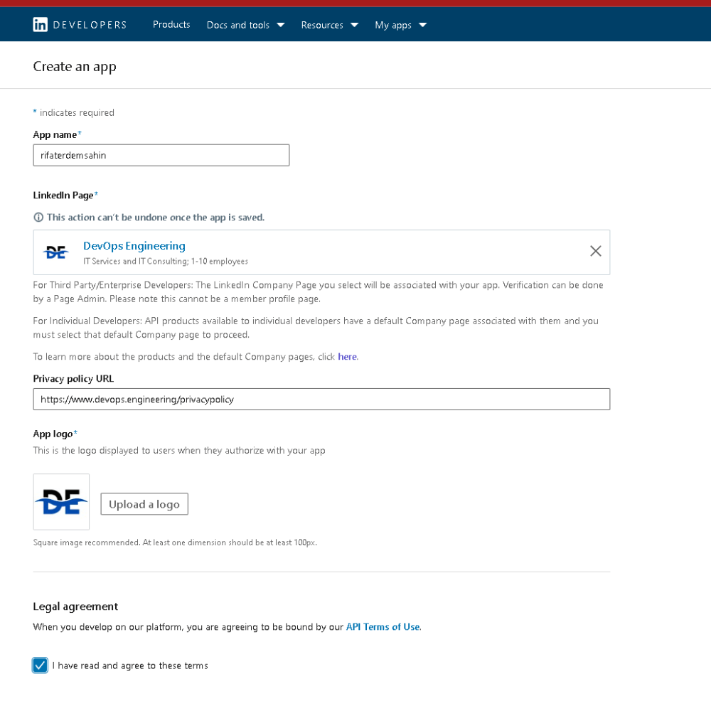The width and height of the screenshot is (711, 728).
Task: Open the My apps menu label
Action: (x=393, y=25)
